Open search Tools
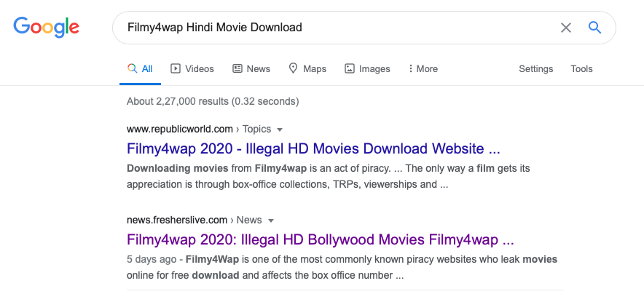Screen dimensions: 644x294 coord(581,68)
